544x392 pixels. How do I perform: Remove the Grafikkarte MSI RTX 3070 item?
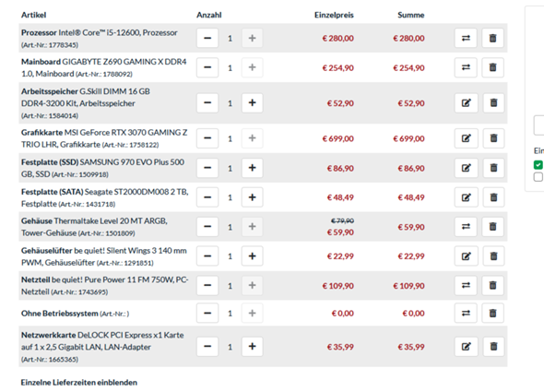pos(493,138)
